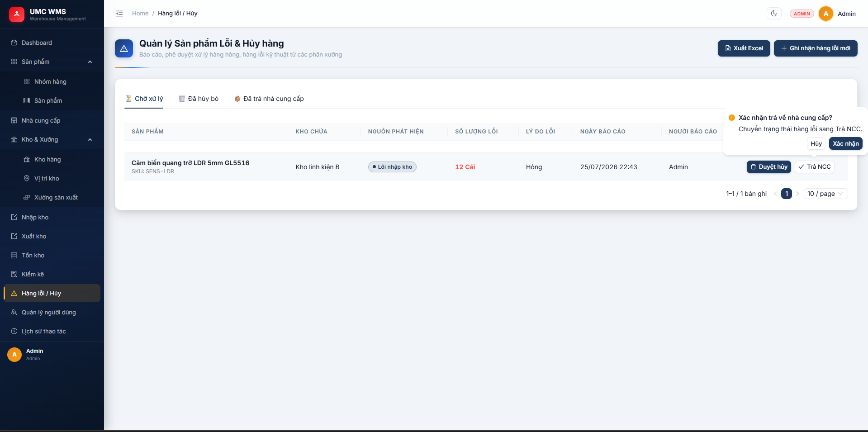
Task: Open Kiểm kê in the sidebar
Action: [x=52, y=274]
